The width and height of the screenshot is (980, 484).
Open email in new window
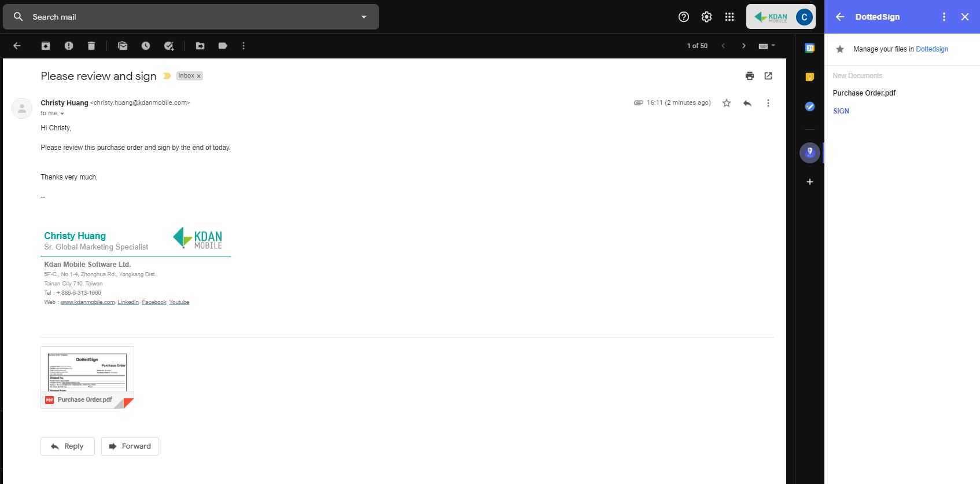pos(768,76)
